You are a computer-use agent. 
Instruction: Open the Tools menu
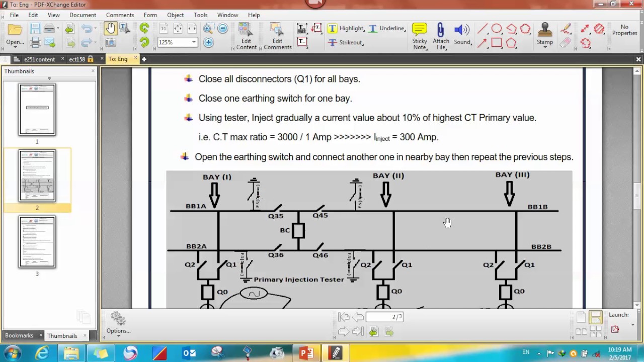point(200,15)
